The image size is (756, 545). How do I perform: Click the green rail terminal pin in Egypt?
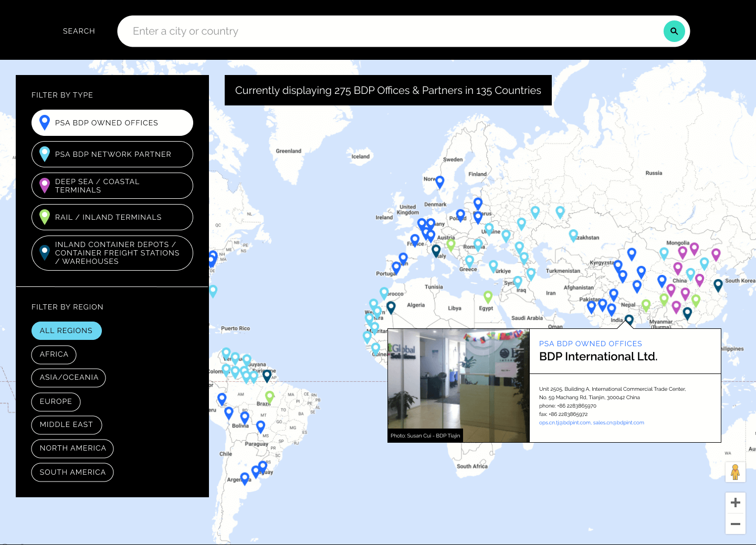click(x=488, y=296)
